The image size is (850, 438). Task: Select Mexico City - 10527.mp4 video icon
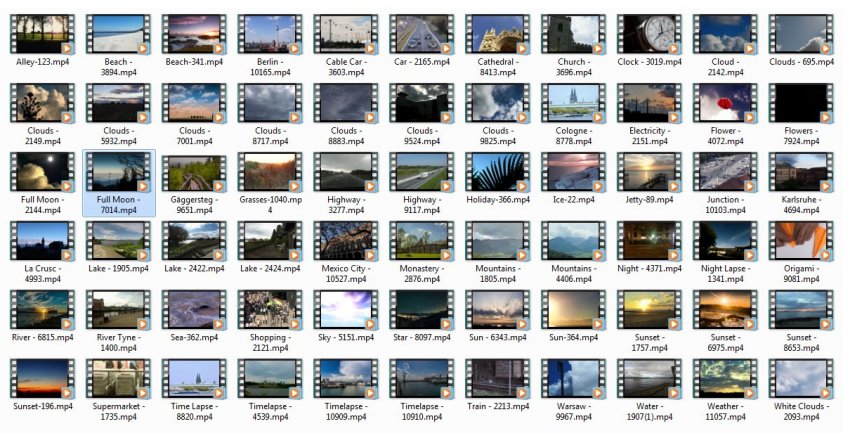point(346,241)
